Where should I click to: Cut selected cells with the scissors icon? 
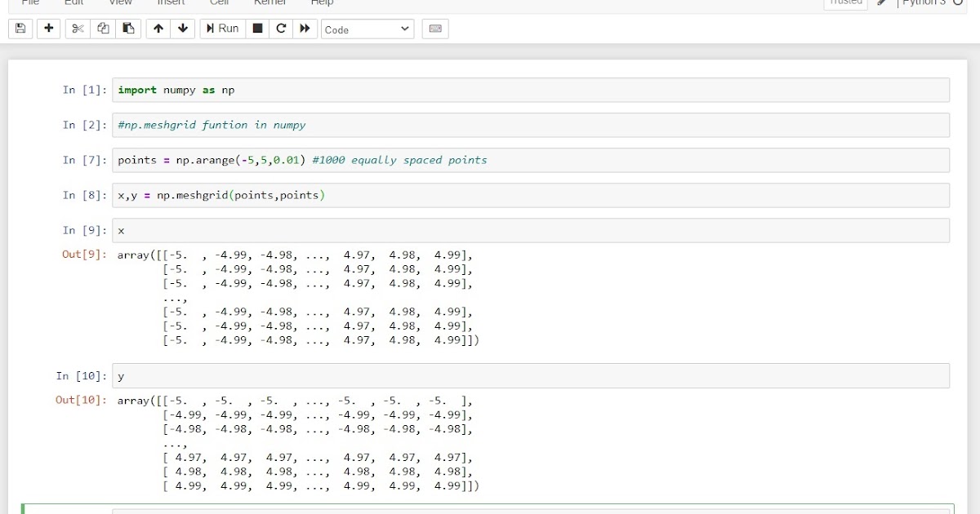click(x=78, y=29)
